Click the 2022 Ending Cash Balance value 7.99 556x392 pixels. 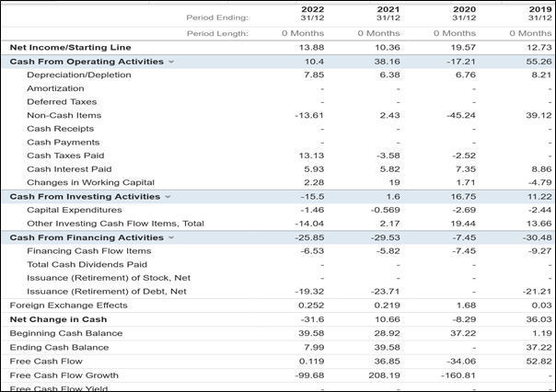314,347
